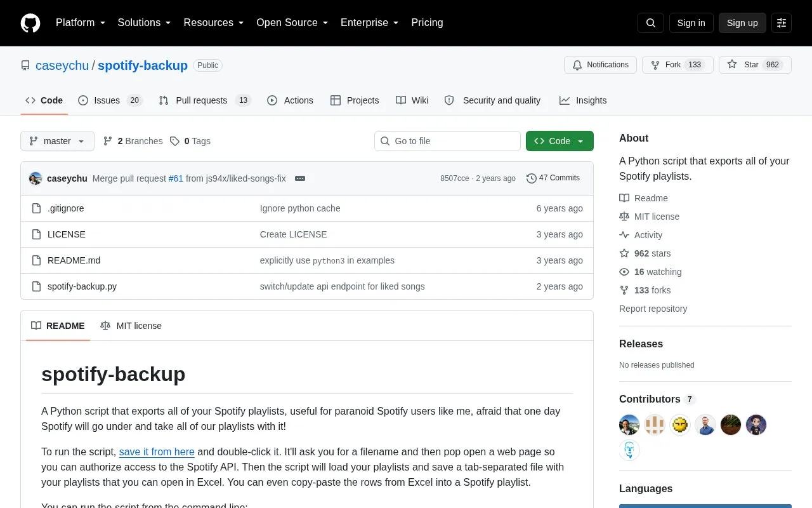The image size is (812, 508).
Task: Click the caseychu owner link
Action: (x=62, y=65)
